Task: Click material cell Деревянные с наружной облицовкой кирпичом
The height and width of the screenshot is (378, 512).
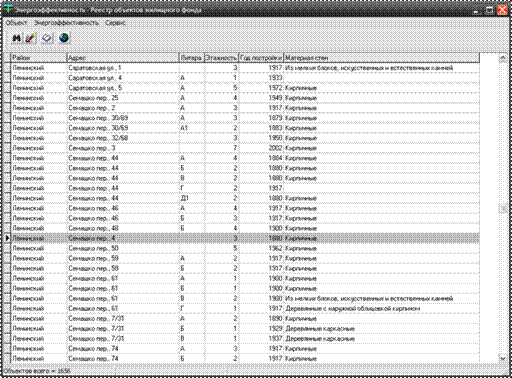Action: click(x=382, y=309)
